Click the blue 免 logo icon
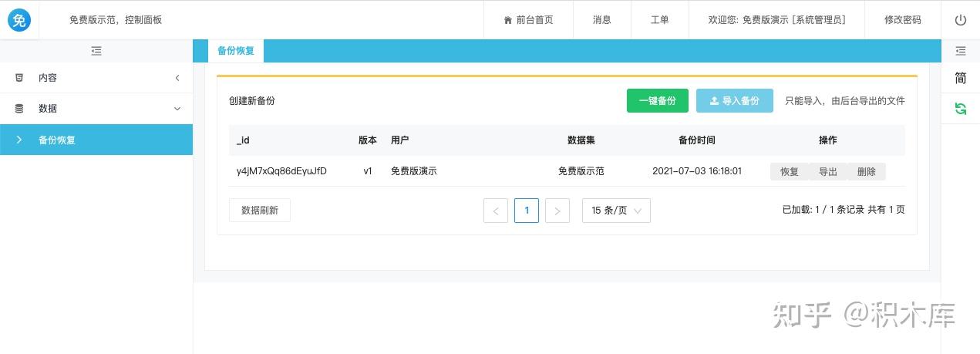Screen dimensions: 980x354 coord(19,20)
